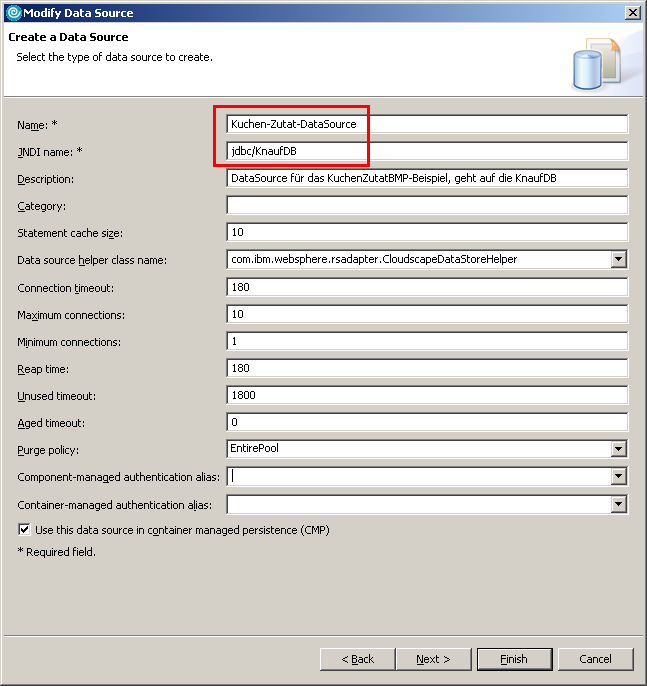Toggle container managed persistence (CMP) checkbox

pyautogui.click(x=25, y=529)
